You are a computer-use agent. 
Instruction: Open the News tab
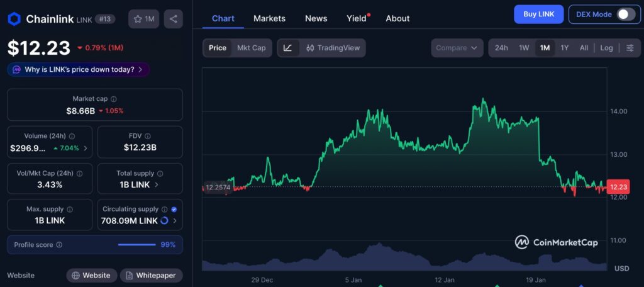pos(316,18)
